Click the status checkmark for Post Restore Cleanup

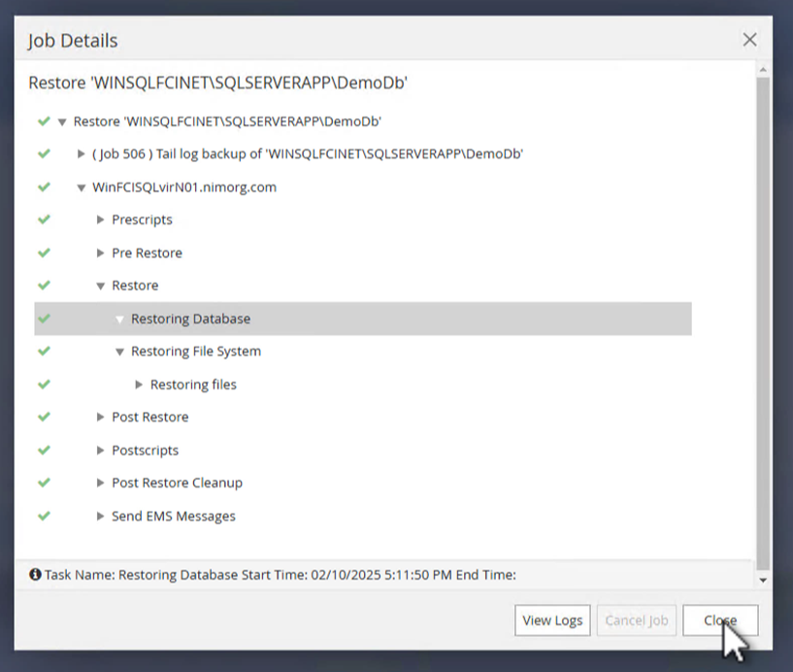click(44, 483)
